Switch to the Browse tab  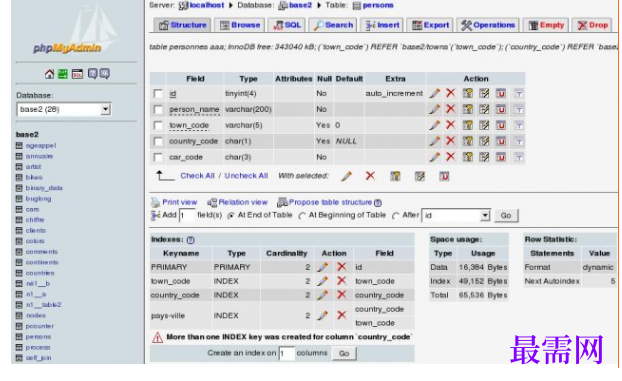click(x=240, y=25)
